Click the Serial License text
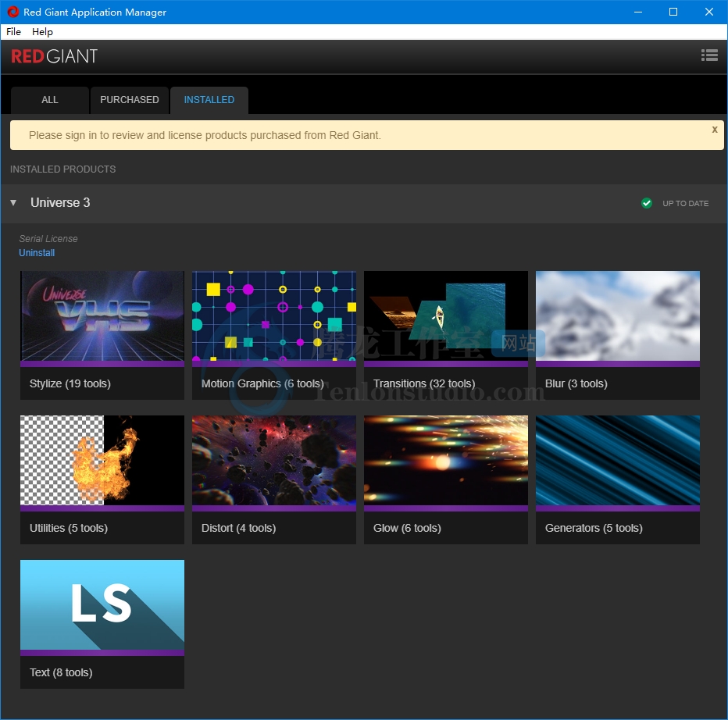This screenshot has width=728, height=720. pyautogui.click(x=48, y=239)
